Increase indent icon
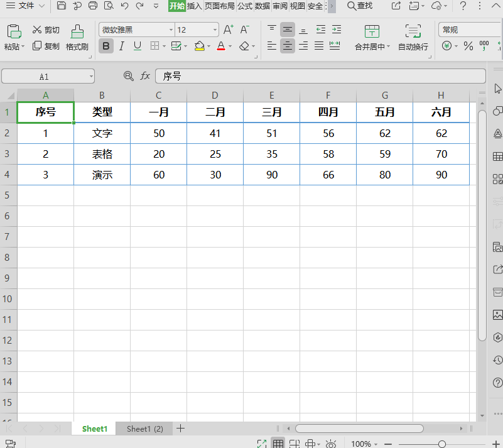This screenshot has width=503, height=448. click(x=336, y=30)
